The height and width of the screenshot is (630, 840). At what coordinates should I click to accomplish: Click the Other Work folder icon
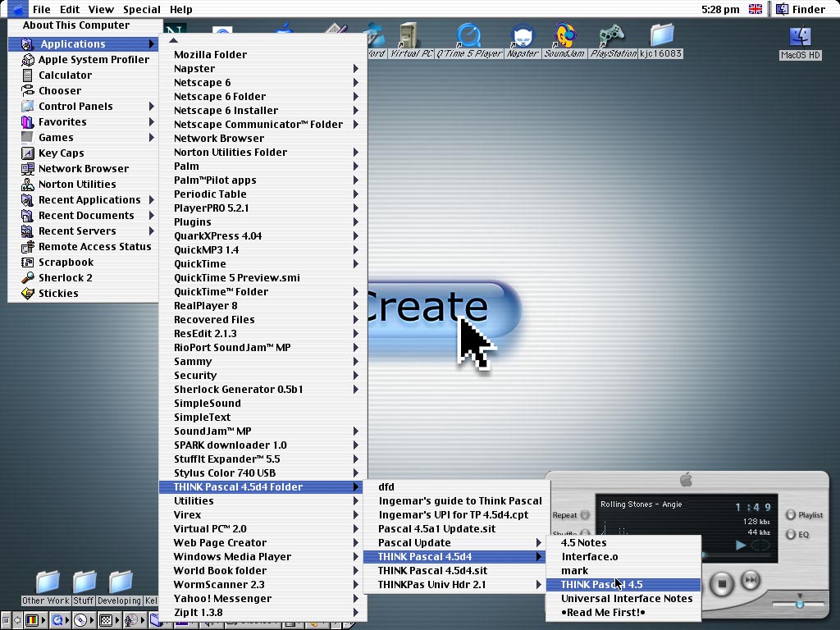[47, 583]
